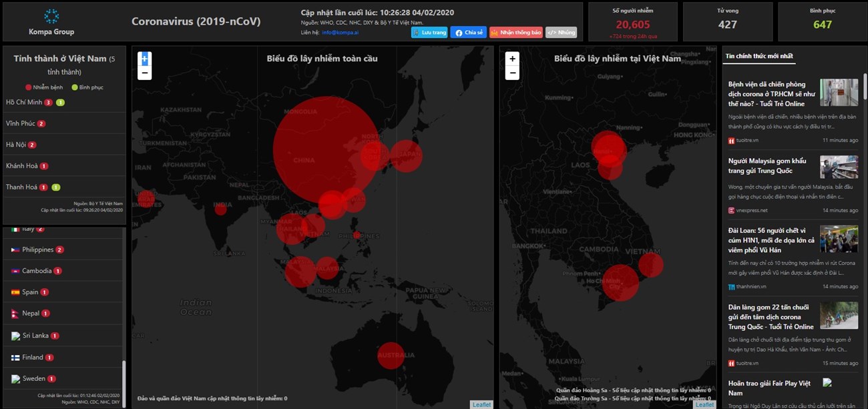Click the Ho Chi Minh City infection circle
The width and height of the screenshot is (868, 409).
pyautogui.click(x=620, y=283)
